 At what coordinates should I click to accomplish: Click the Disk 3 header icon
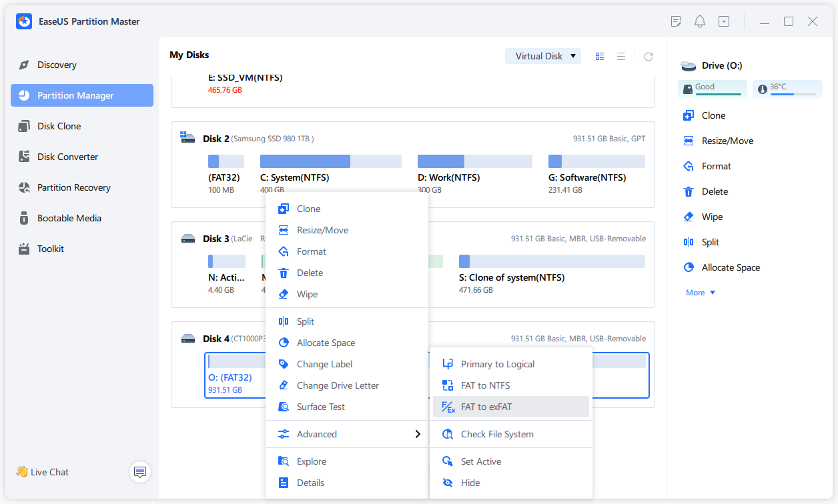pyautogui.click(x=188, y=239)
